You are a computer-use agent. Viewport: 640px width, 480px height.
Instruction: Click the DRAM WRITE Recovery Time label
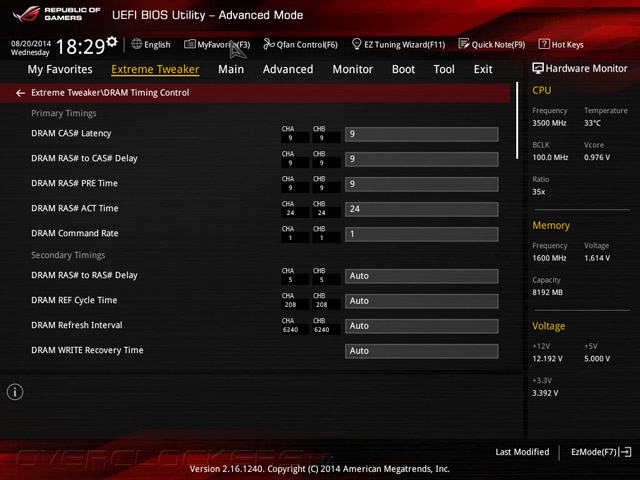click(x=87, y=350)
